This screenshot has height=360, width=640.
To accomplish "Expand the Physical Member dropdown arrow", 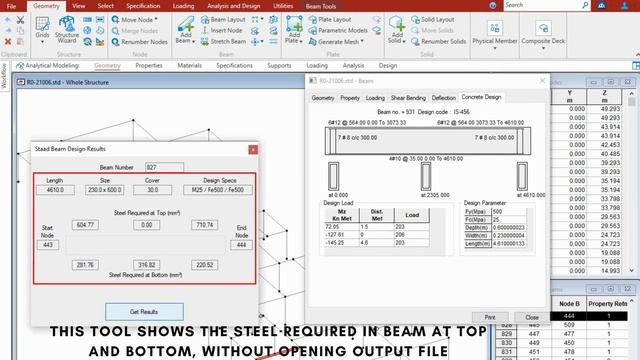I will tap(495, 49).
